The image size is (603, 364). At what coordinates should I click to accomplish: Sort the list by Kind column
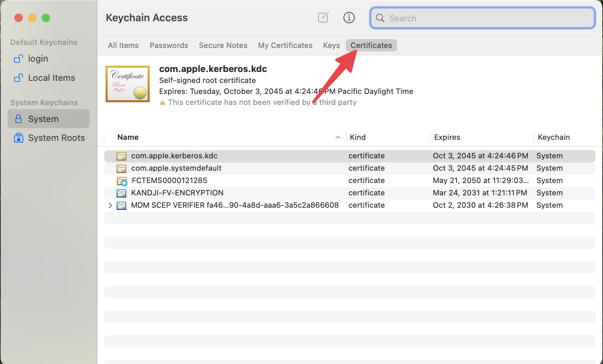pos(358,137)
